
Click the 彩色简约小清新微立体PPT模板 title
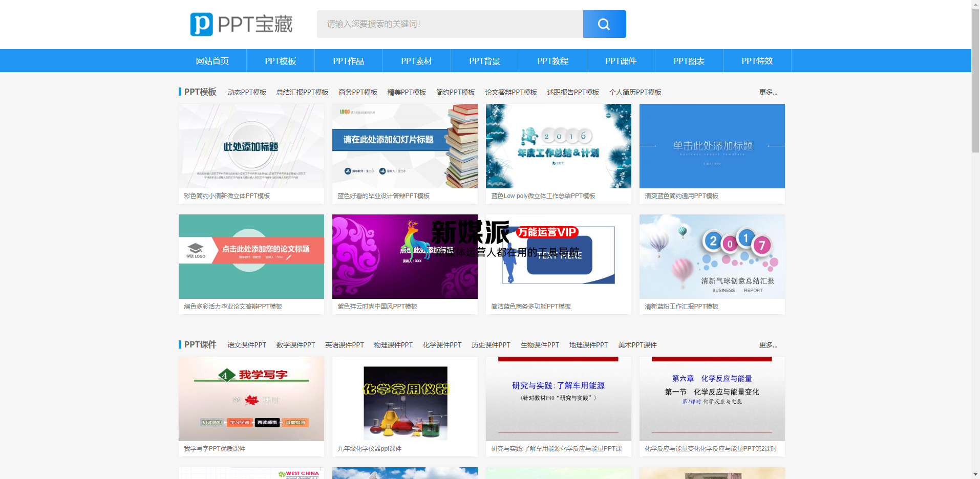227,196
